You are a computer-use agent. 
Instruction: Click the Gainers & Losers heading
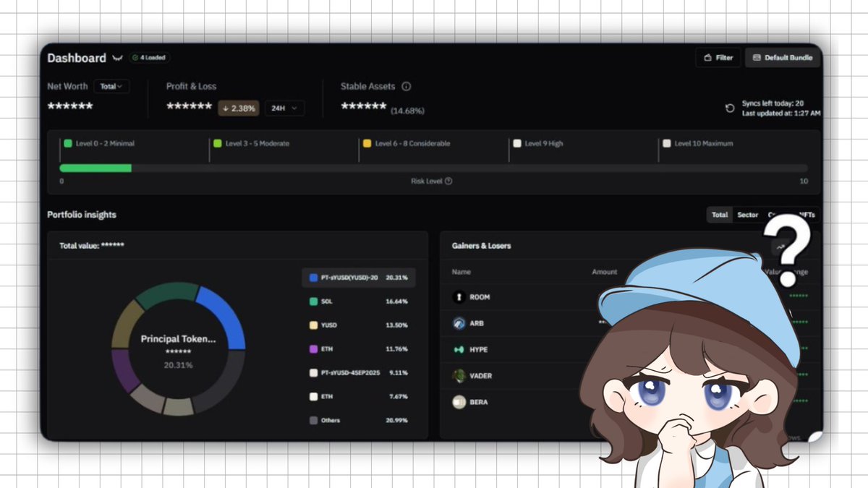[481, 246]
